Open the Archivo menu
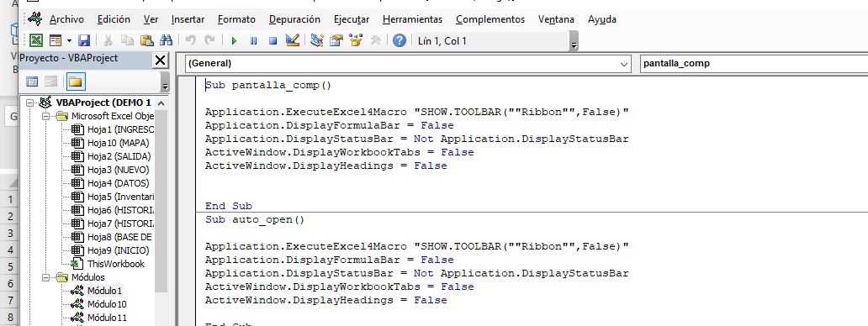 [66, 19]
